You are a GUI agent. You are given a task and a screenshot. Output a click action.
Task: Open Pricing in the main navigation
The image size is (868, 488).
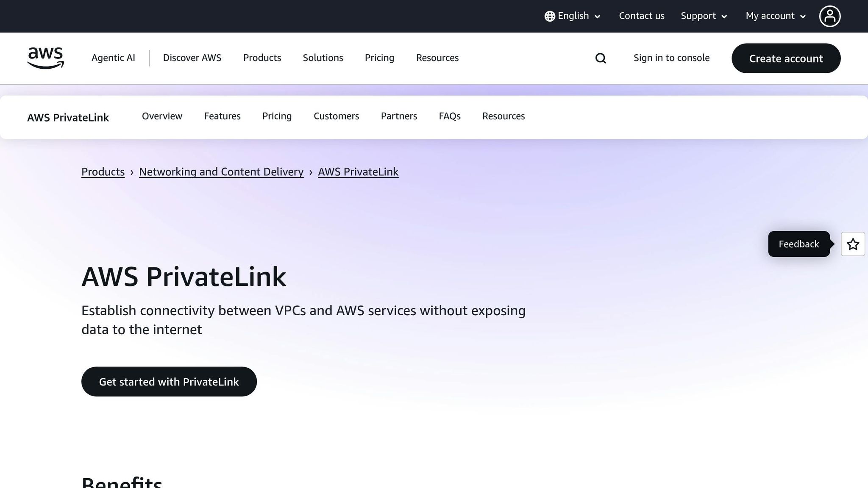point(379,58)
